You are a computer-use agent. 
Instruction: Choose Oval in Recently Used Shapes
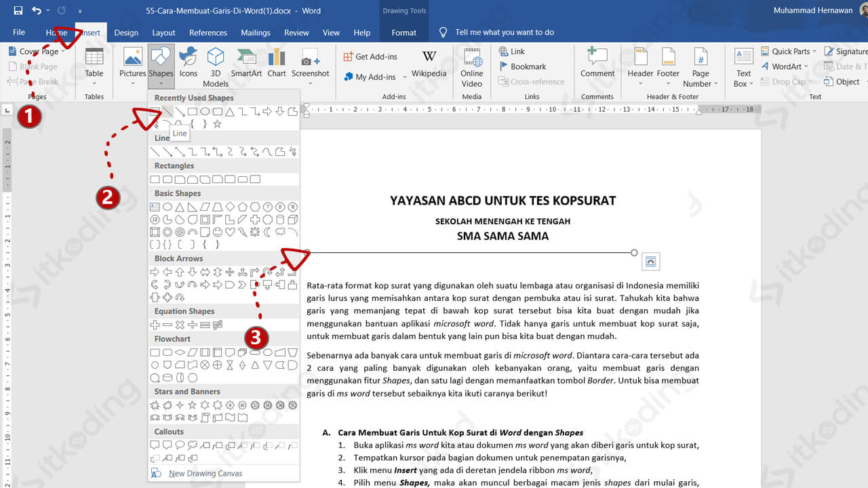pos(205,112)
